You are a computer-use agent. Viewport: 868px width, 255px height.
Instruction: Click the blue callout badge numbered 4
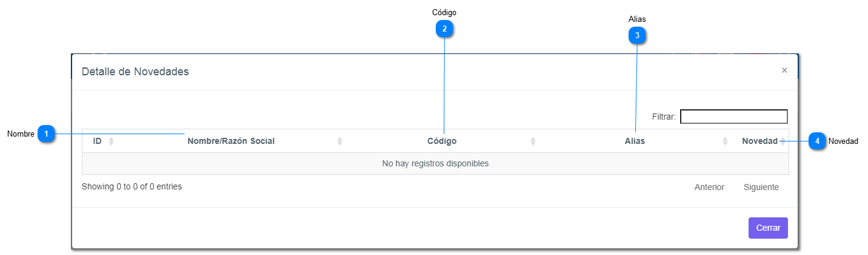point(818,141)
